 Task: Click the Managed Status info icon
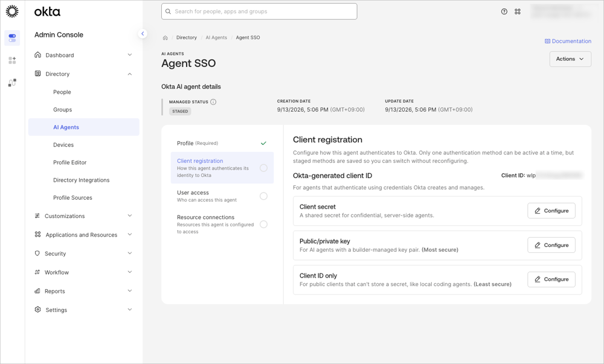[x=213, y=102]
